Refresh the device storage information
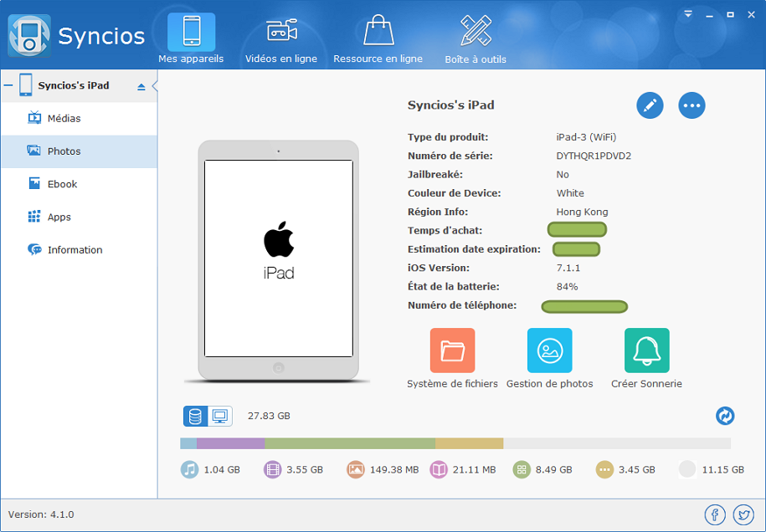Viewport: 766px width, 532px height. tap(725, 416)
